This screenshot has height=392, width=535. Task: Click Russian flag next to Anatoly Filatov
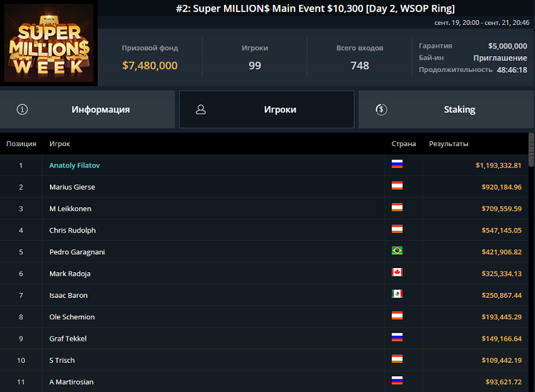[397, 164]
